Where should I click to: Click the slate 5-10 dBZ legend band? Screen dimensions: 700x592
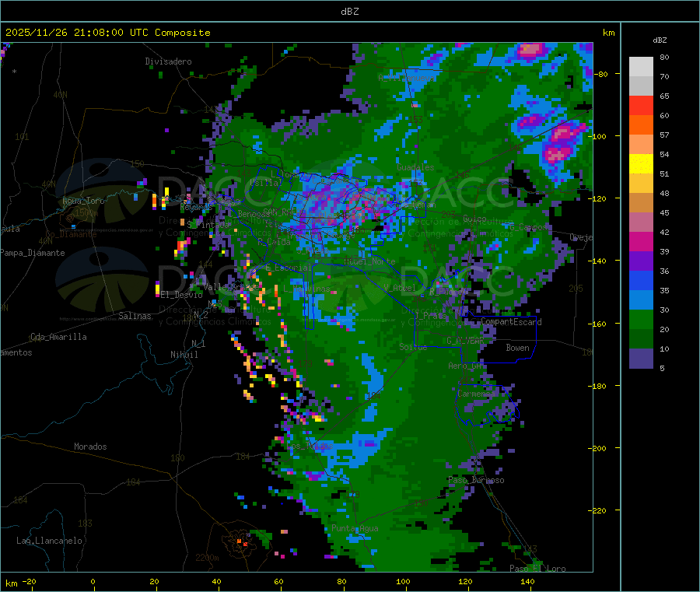[x=641, y=359]
